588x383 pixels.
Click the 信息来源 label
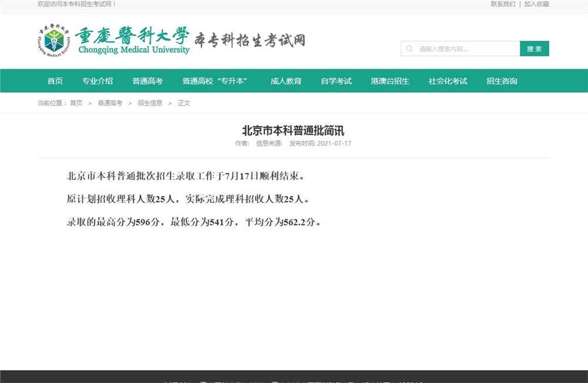click(x=269, y=143)
